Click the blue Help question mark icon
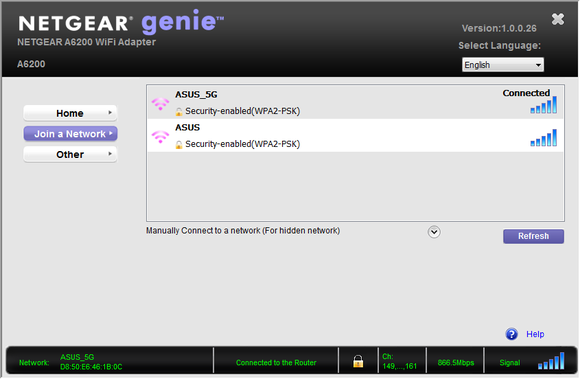The image size is (580, 379). click(512, 334)
